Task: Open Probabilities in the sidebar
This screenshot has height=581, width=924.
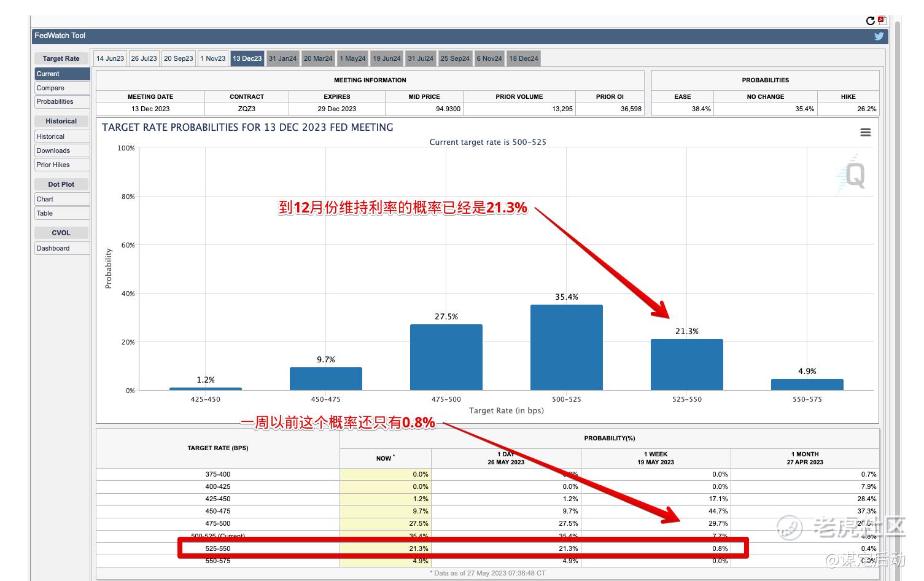Action: tap(62, 101)
